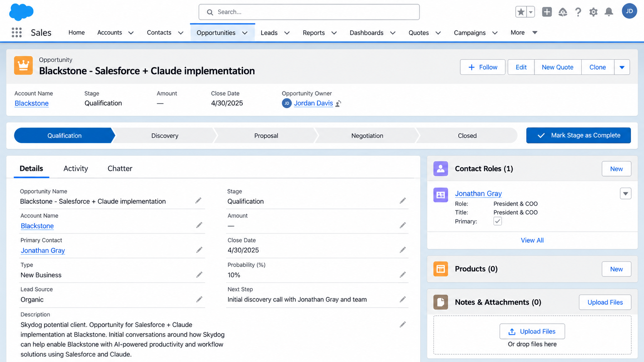Create a New Quote
This screenshot has width=644, height=362.
point(558,67)
